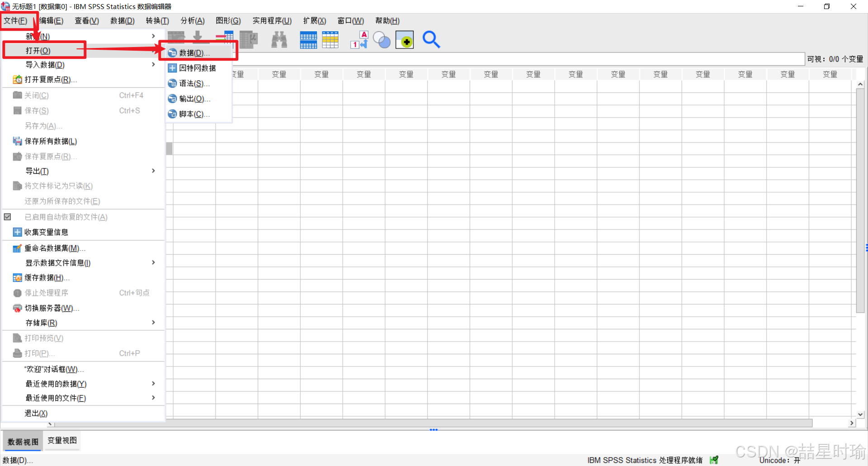Choose Exit (退出) menu entry
Image resolution: width=868 pixels, height=466 pixels.
tap(84, 413)
